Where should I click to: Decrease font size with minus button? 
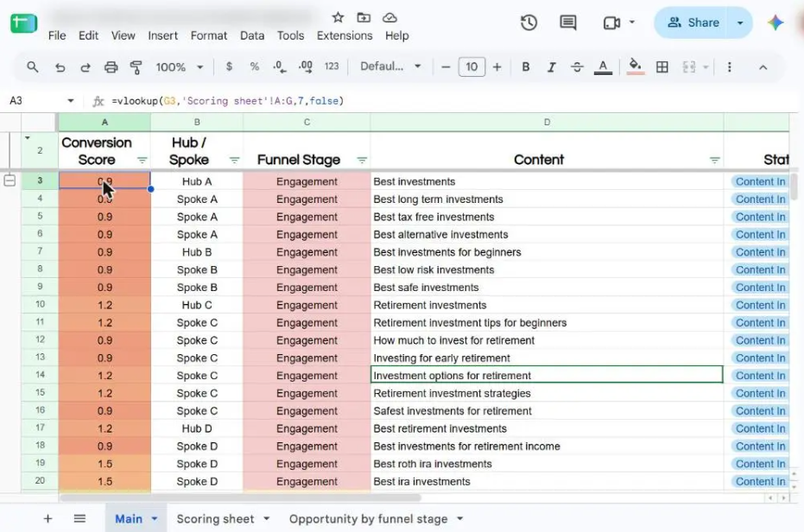click(x=446, y=66)
